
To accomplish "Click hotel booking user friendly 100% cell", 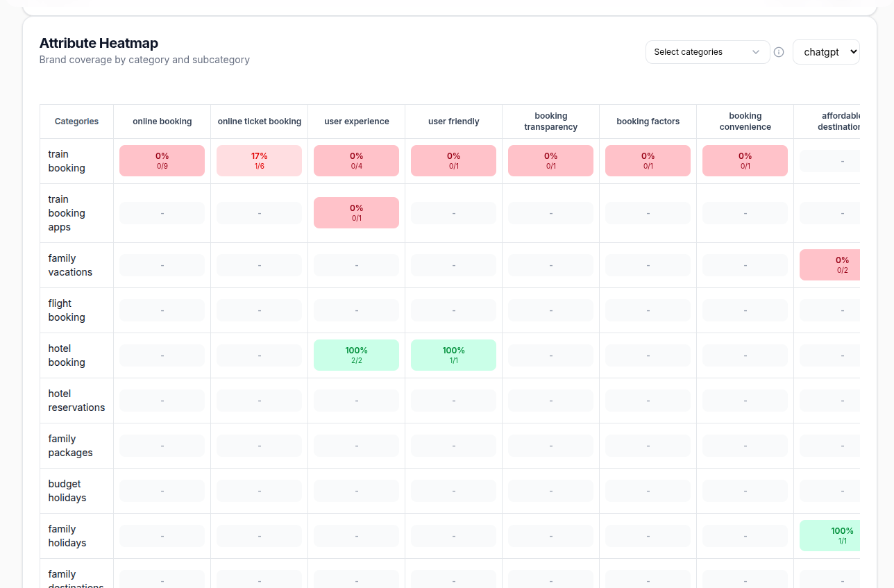I will [454, 355].
